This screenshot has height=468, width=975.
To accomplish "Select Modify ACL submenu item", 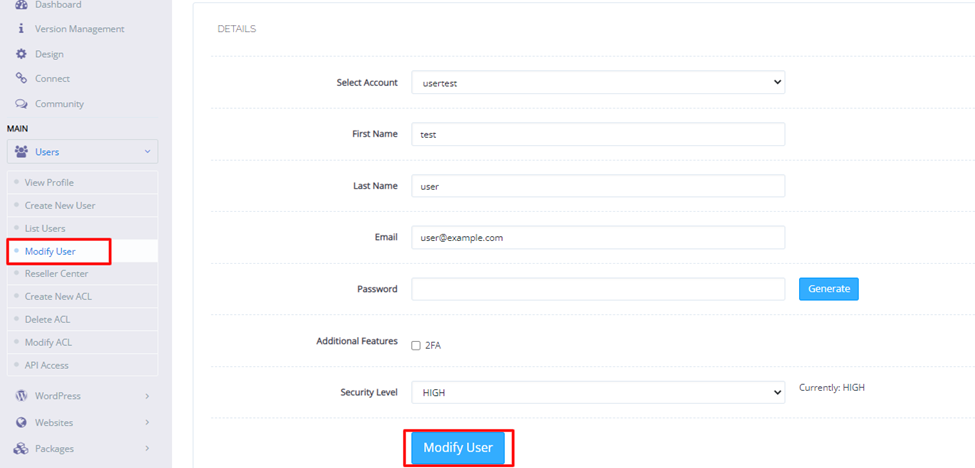I will pyautogui.click(x=83, y=342).
